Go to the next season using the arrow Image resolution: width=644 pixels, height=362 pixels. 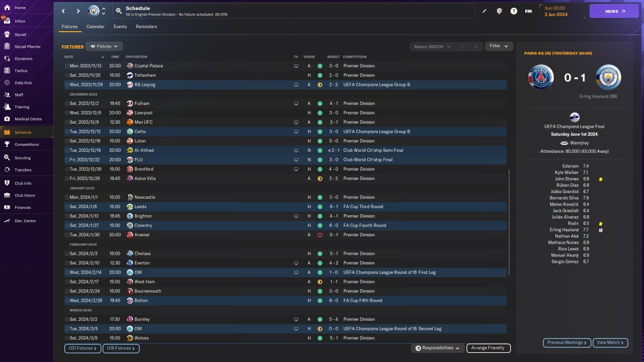476,46
